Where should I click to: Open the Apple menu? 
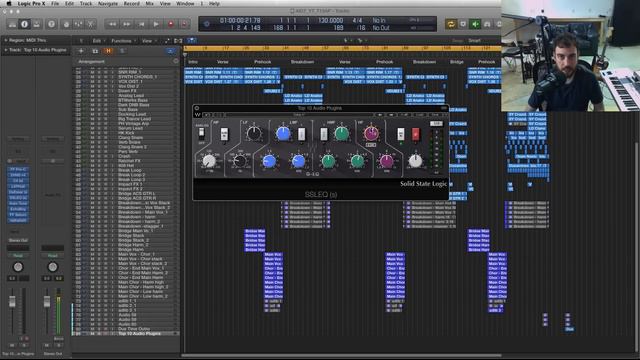click(x=9, y=3)
